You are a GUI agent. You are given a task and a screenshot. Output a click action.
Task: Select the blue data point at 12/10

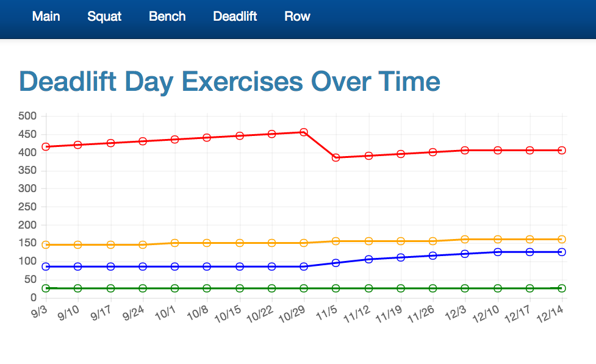click(498, 252)
